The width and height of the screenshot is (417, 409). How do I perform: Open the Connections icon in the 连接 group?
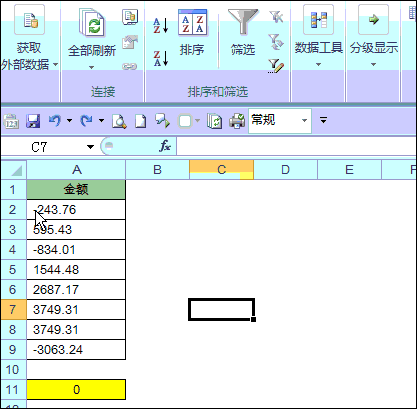130,17
